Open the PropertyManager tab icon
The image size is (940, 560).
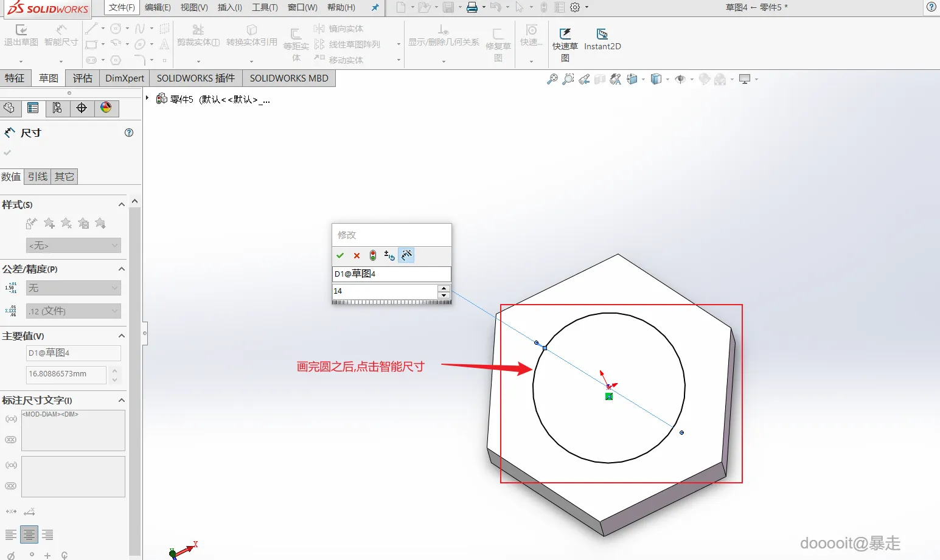[x=33, y=108]
